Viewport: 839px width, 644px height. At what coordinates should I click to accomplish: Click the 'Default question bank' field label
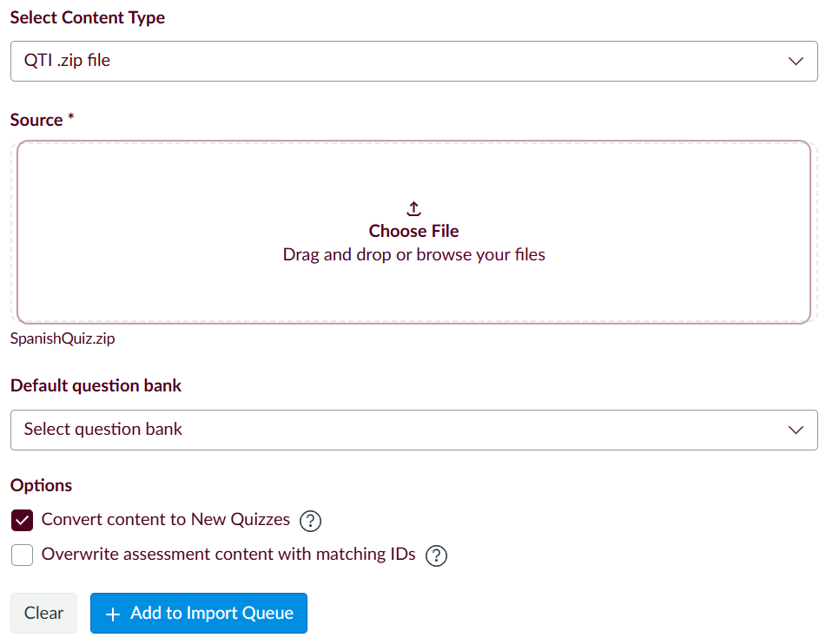click(x=96, y=386)
